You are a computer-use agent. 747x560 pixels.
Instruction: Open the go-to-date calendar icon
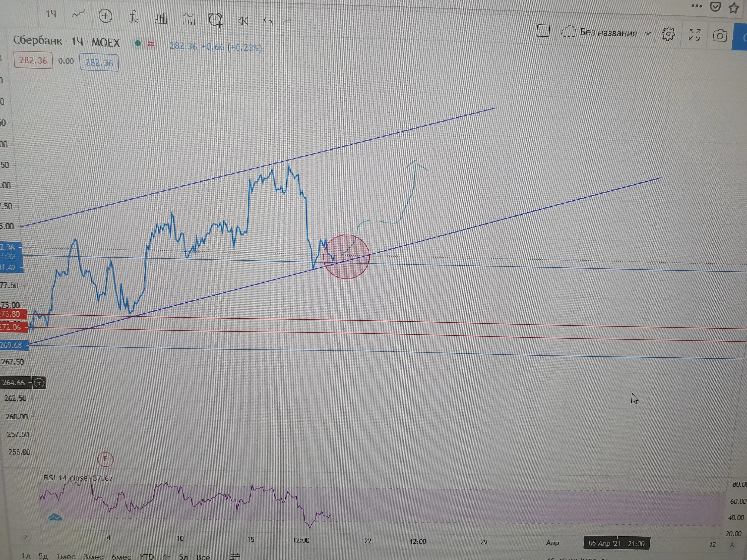(x=235, y=557)
